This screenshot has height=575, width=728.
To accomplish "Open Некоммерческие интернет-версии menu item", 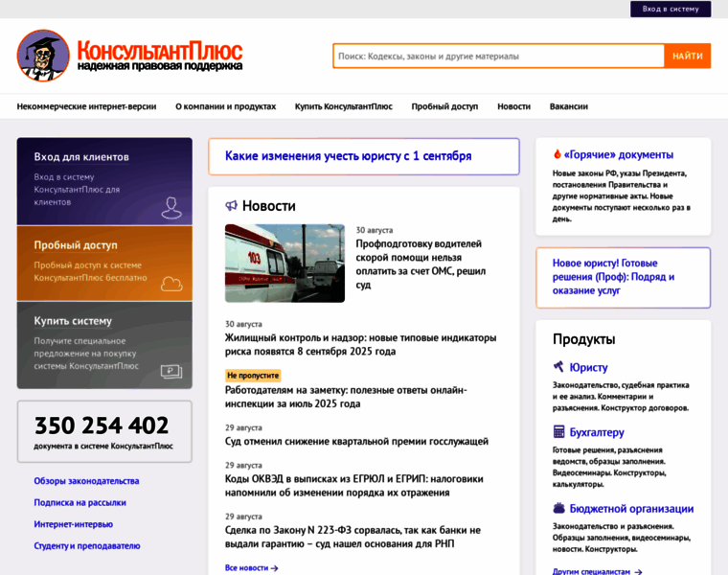I will [x=86, y=106].
